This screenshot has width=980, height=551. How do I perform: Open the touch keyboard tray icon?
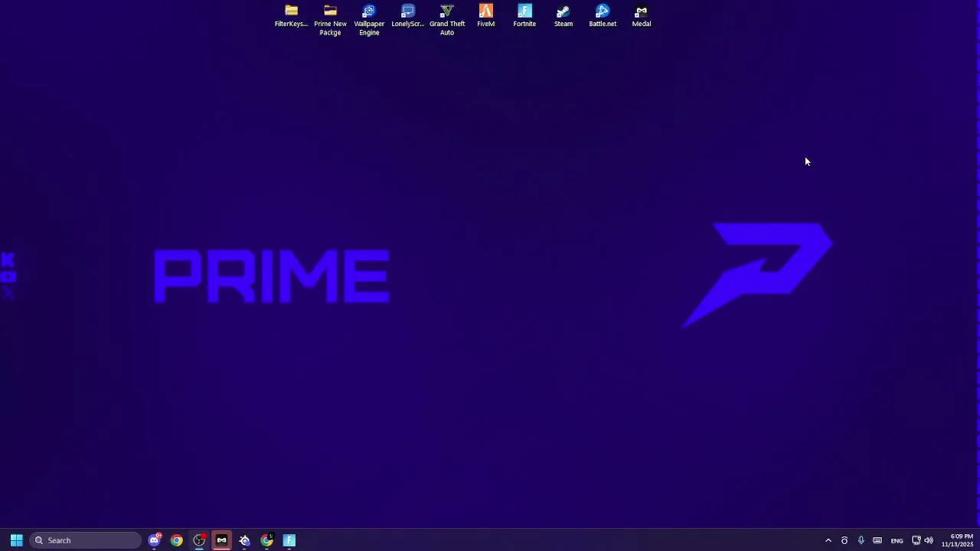[877, 540]
